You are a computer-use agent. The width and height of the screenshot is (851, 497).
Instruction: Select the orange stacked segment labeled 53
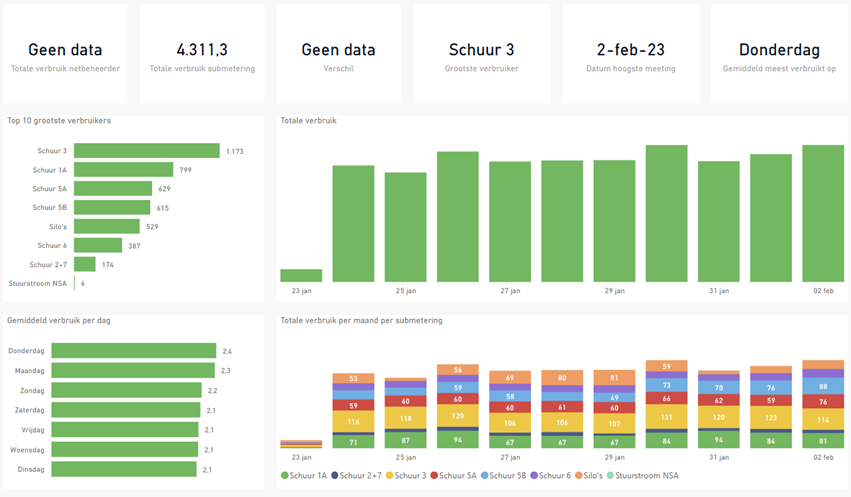353,379
